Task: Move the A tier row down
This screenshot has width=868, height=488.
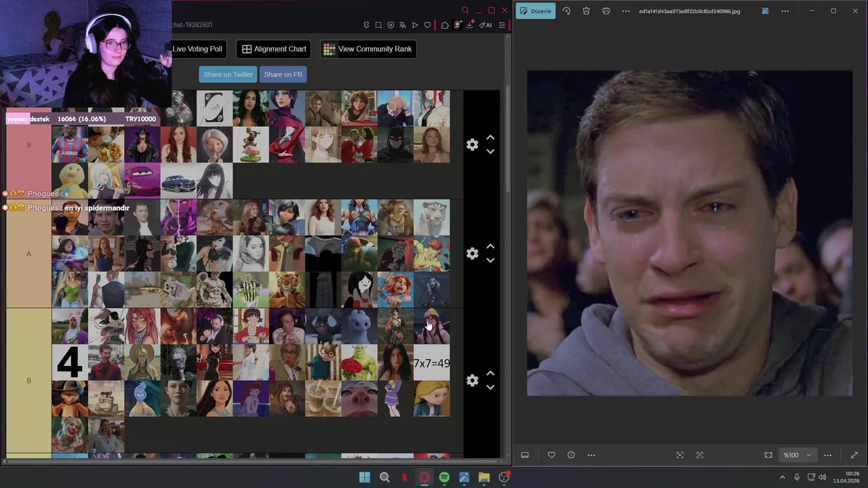Action: (490, 260)
